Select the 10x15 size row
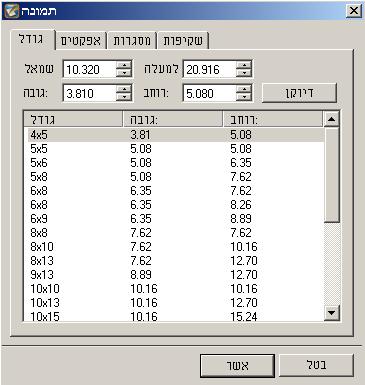365x385 pixels. 175,316
